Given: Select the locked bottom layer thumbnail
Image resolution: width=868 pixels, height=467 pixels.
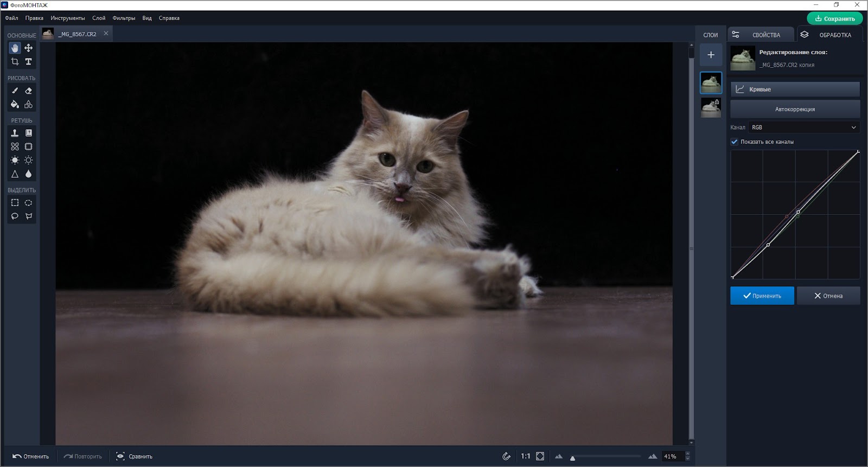Looking at the screenshot, I should coord(711,107).
